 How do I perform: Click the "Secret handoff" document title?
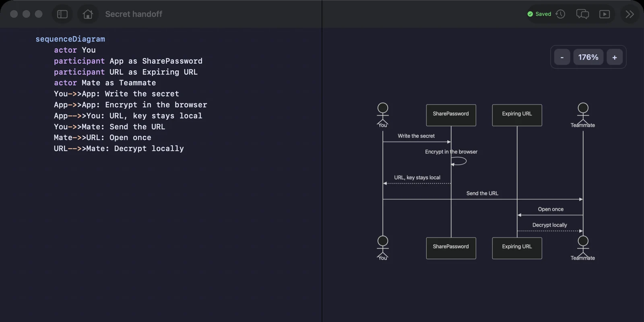(x=134, y=14)
